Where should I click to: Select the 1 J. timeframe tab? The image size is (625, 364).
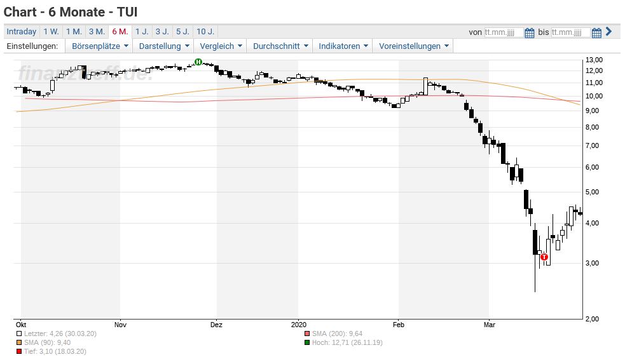point(142,32)
